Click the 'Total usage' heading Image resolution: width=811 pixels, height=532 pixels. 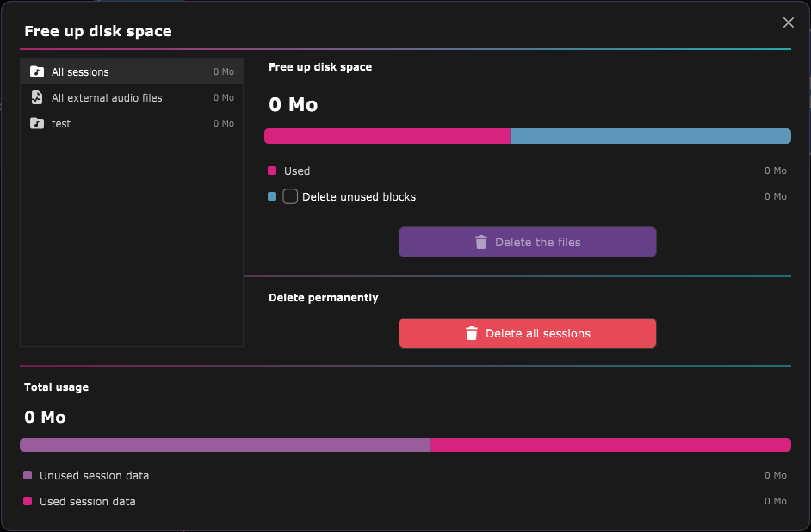(x=56, y=387)
